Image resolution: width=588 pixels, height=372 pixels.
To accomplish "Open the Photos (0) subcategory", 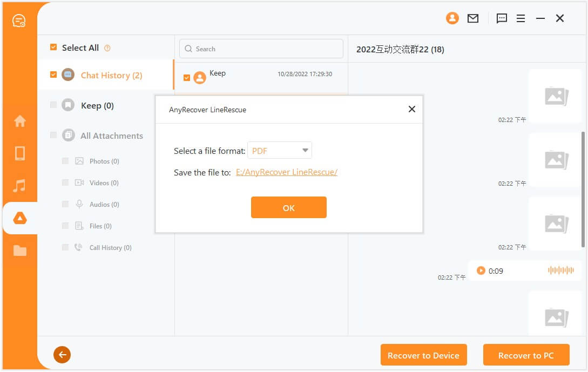I will [104, 161].
